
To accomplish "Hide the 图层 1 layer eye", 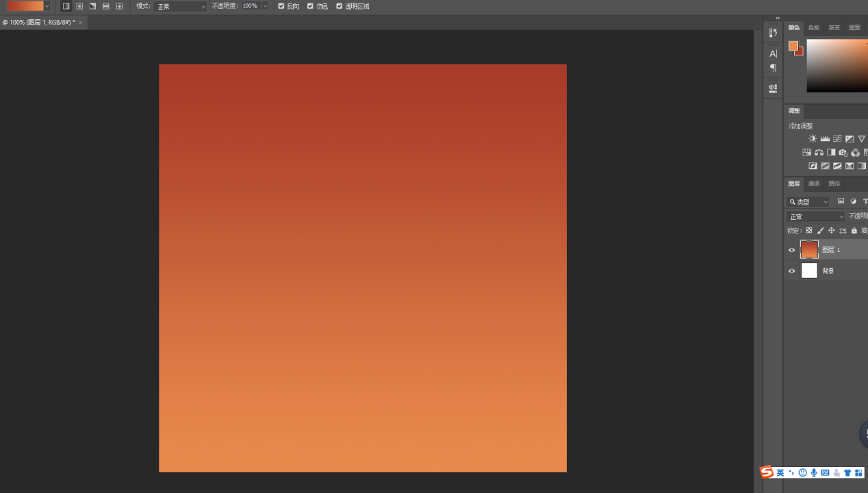I will click(x=792, y=250).
